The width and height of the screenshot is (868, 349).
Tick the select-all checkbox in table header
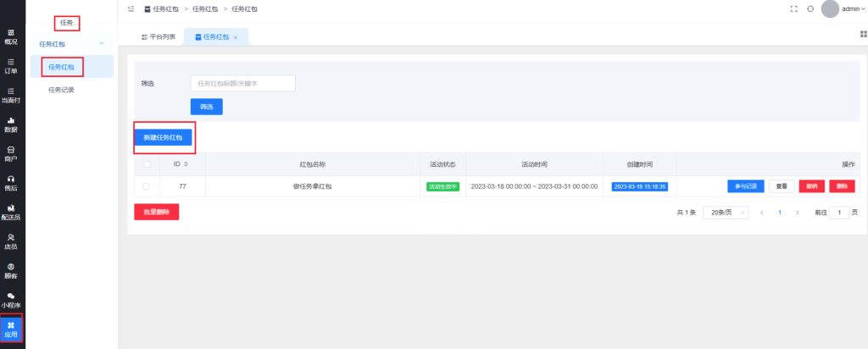[147, 164]
